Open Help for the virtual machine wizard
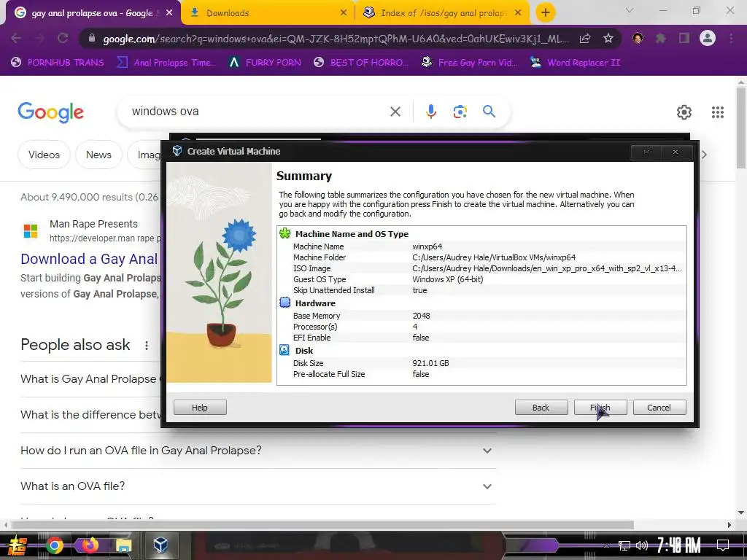The width and height of the screenshot is (747, 560). click(200, 407)
